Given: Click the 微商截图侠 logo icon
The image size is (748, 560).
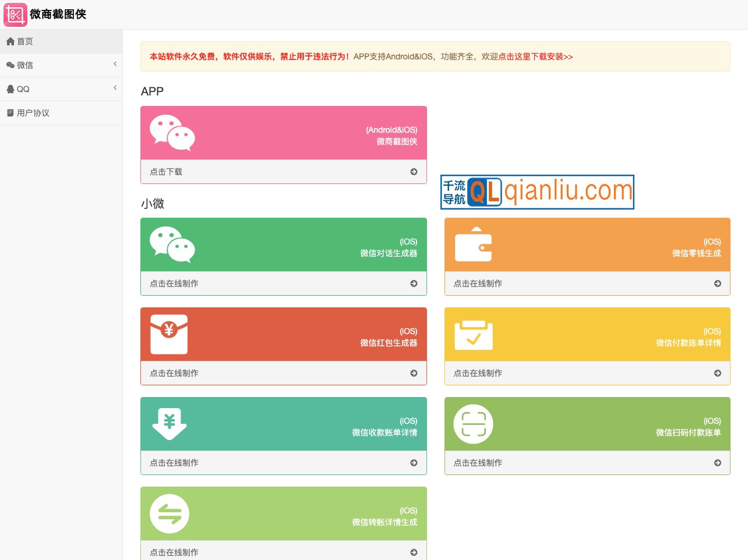Looking at the screenshot, I should pos(15,15).
